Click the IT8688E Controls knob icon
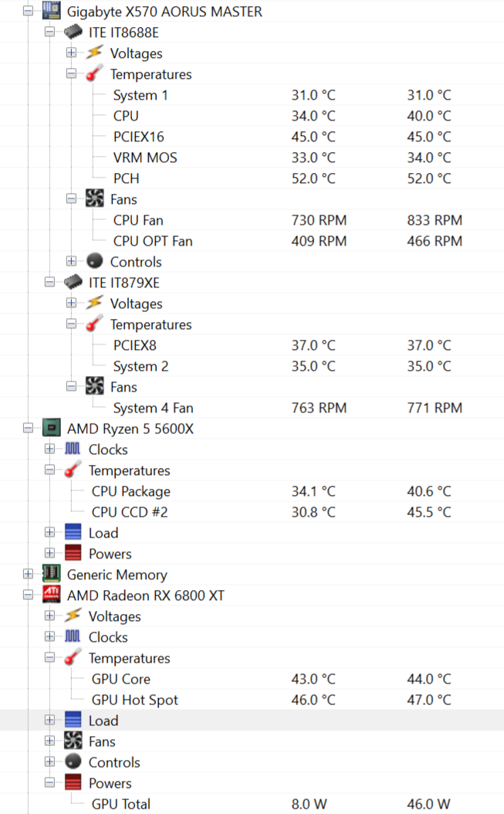Screen dimensions: 504x814 (x=94, y=261)
